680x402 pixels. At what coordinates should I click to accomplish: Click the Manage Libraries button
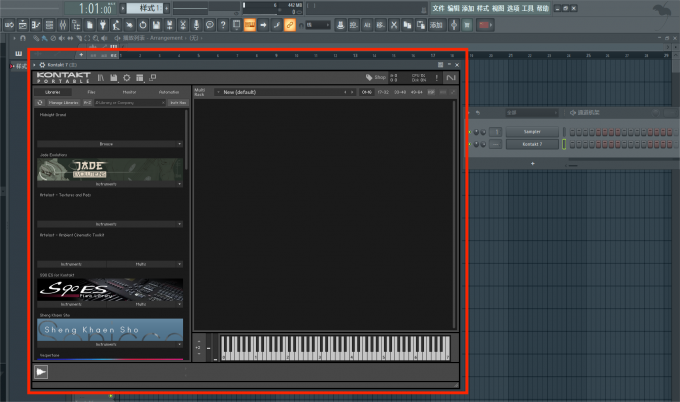[x=63, y=103]
